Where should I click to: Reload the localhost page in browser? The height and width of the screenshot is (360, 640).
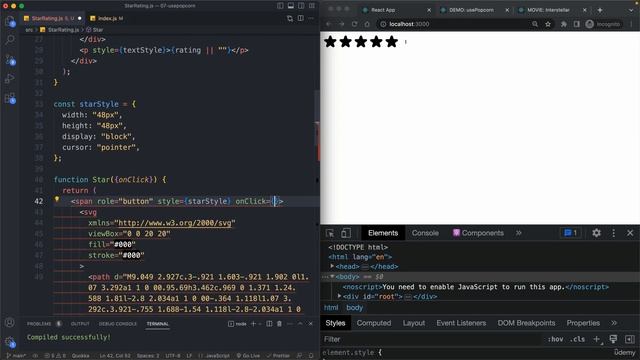point(354,24)
